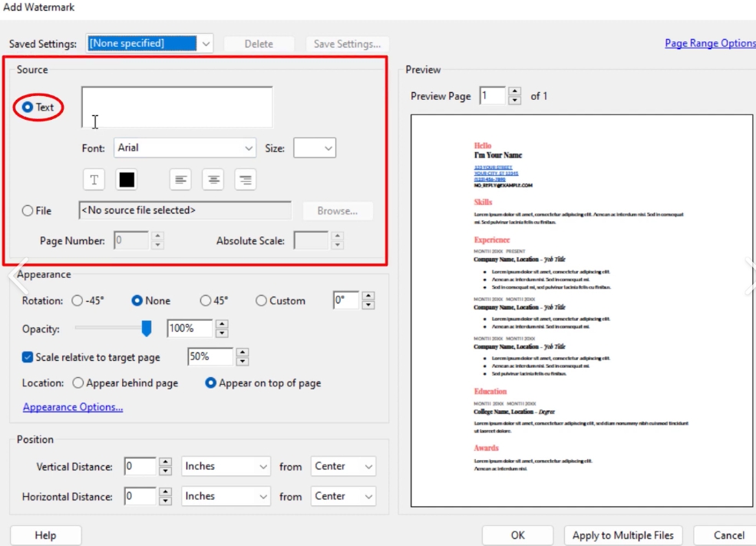Decrease the Preview Page number
756x546 pixels.
(515, 101)
